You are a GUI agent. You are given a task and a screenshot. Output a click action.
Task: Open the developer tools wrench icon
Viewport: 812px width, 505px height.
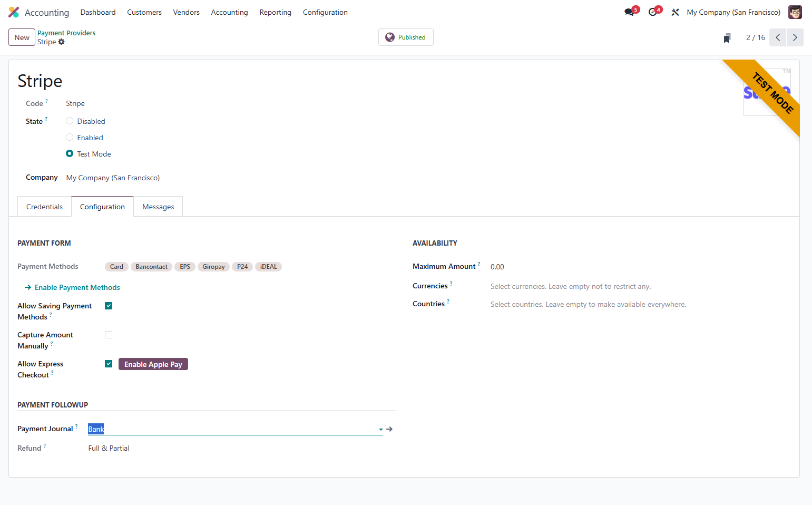coord(675,12)
